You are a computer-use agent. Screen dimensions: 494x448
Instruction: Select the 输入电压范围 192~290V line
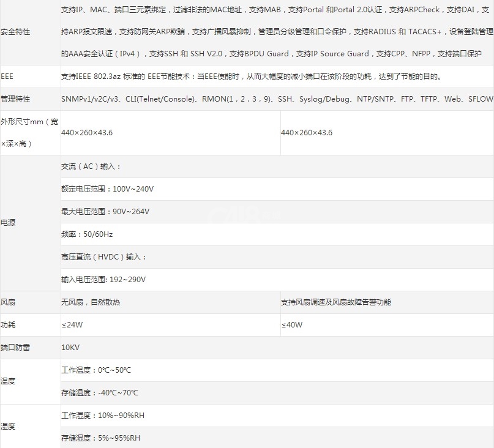pyautogui.click(x=103, y=280)
